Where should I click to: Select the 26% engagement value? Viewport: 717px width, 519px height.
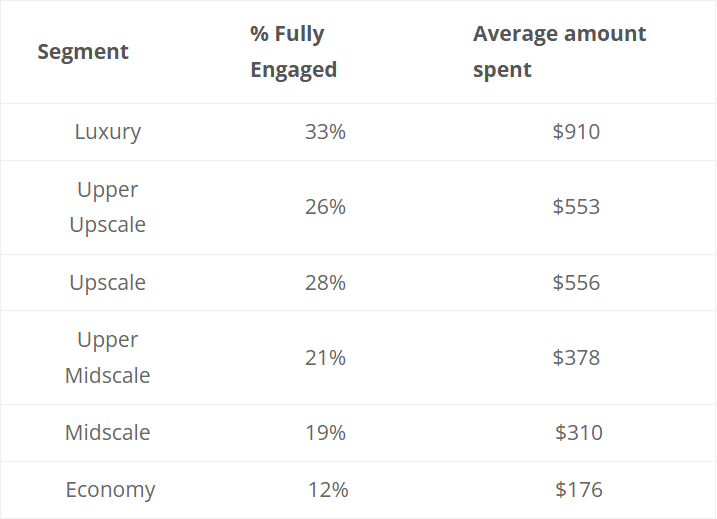(x=325, y=207)
